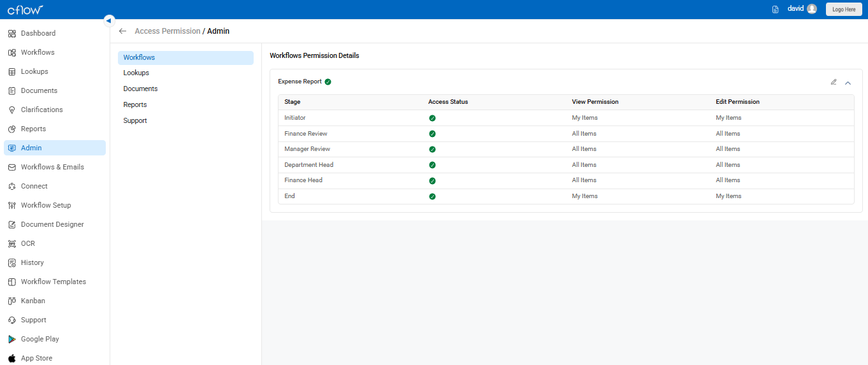This screenshot has height=365, width=868.
Task: Click the Workflow Setup sliders icon
Action: pyautogui.click(x=12, y=205)
